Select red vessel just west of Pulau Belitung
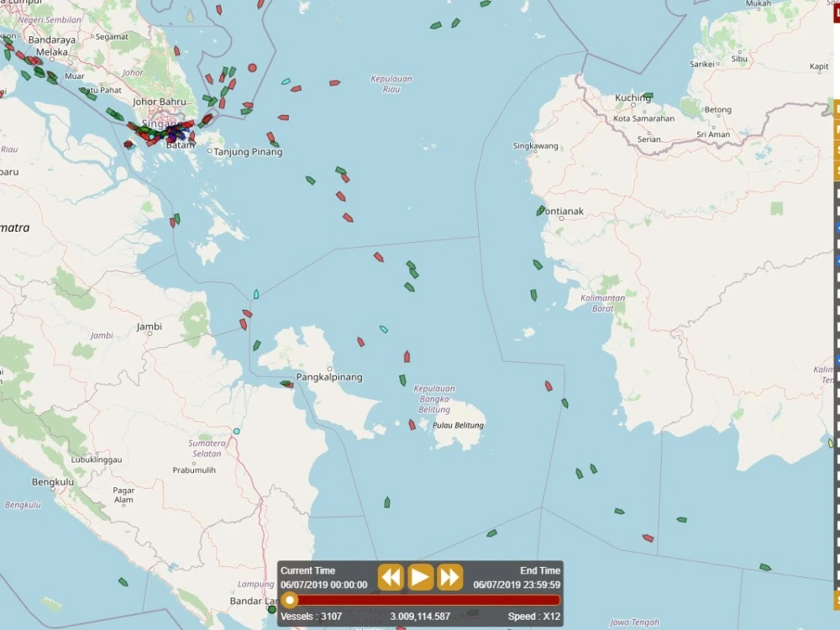This screenshot has height=630, width=840. (x=412, y=425)
